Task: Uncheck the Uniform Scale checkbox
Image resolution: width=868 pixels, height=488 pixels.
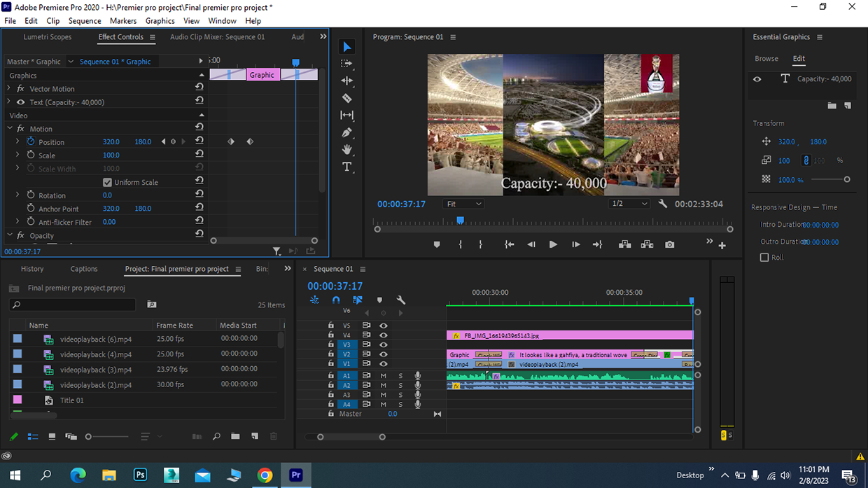Action: point(107,182)
